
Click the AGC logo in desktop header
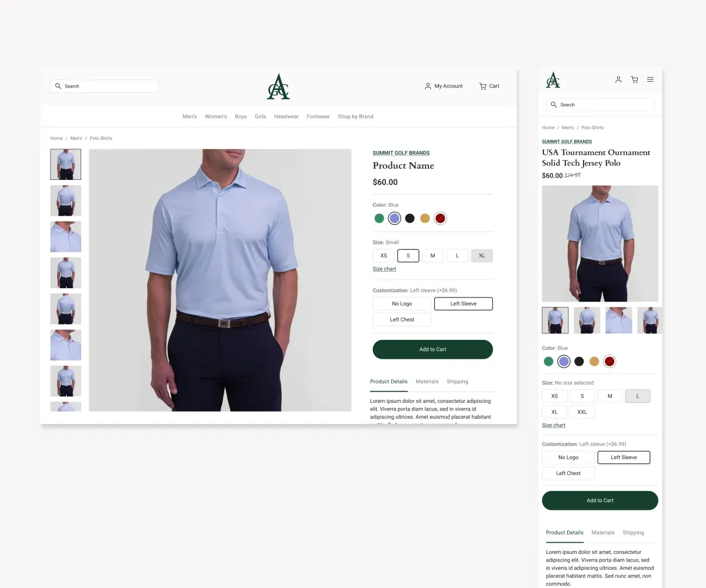pos(278,86)
